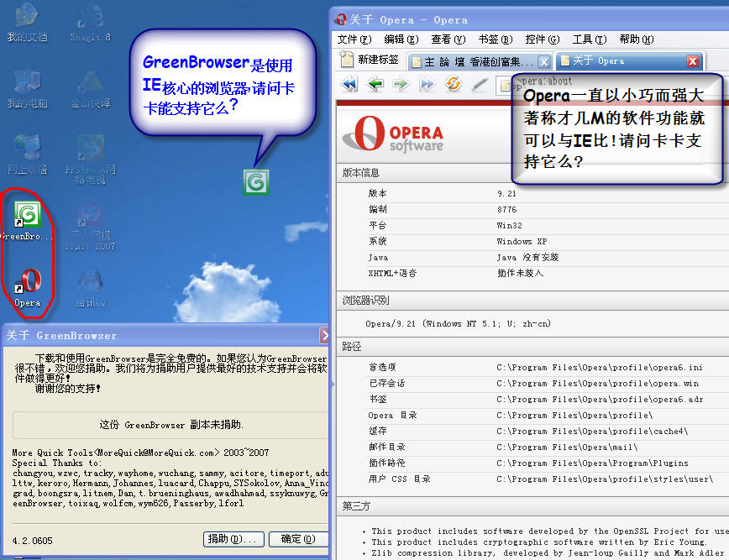The width and height of the screenshot is (729, 560).
Task: Open the 工具(T) menu in Opera
Action: click(x=590, y=39)
